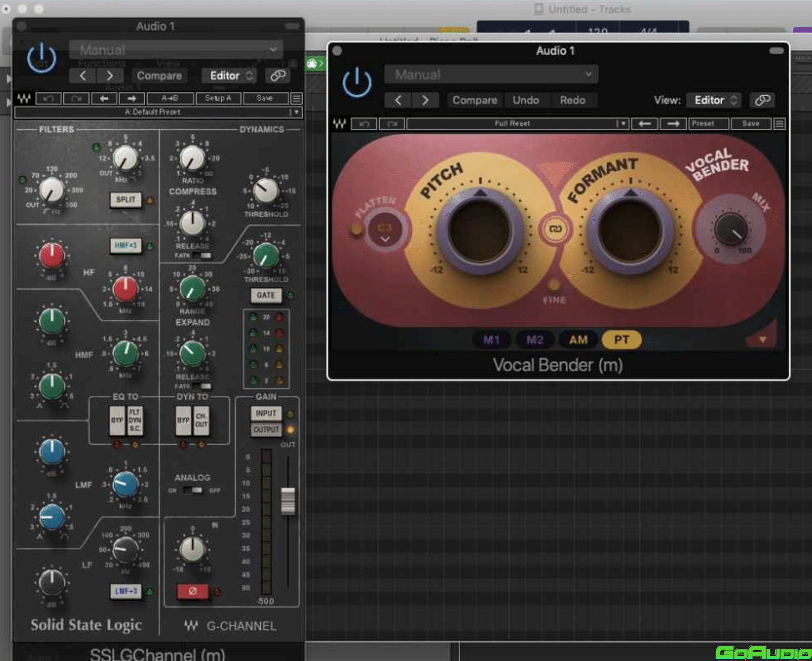Select the AM mode tab
This screenshot has height=661, width=812.
tap(578, 340)
